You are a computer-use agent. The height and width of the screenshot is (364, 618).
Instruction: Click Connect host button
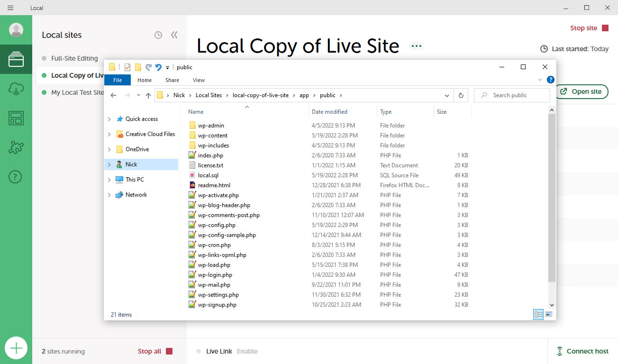(582, 351)
